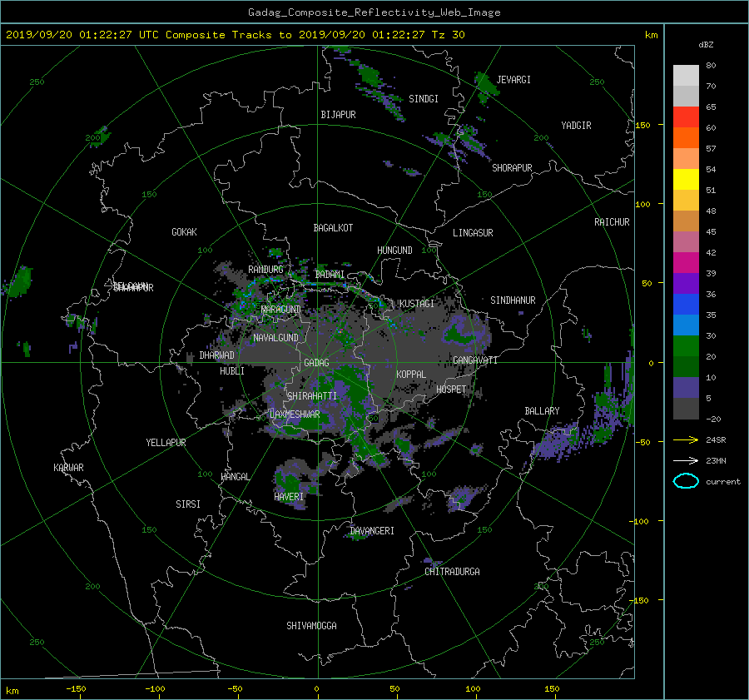Click the dBZ legend heading
Screen dimensions: 749x700
706,45
